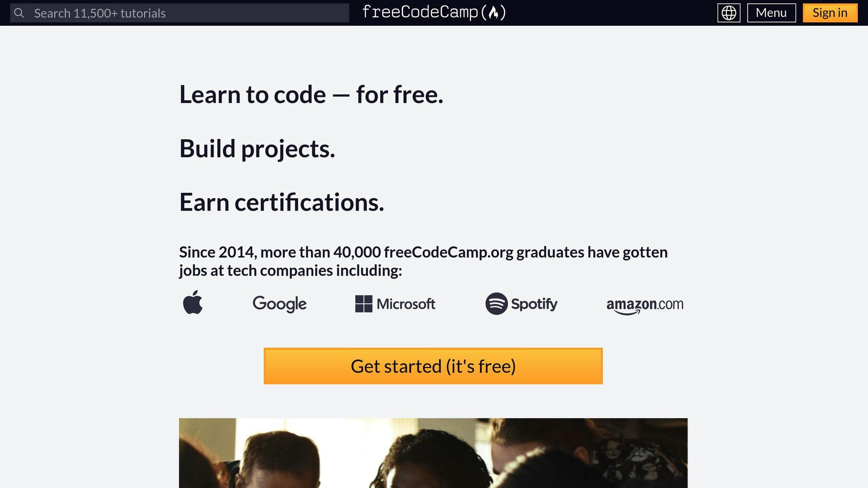Click the Microsoft company logo

[x=395, y=304]
